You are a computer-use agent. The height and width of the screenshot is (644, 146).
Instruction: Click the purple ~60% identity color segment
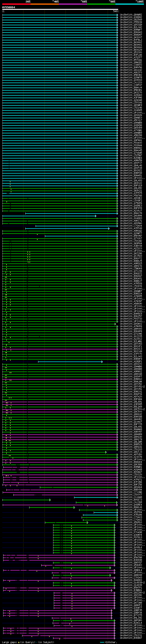73,4
